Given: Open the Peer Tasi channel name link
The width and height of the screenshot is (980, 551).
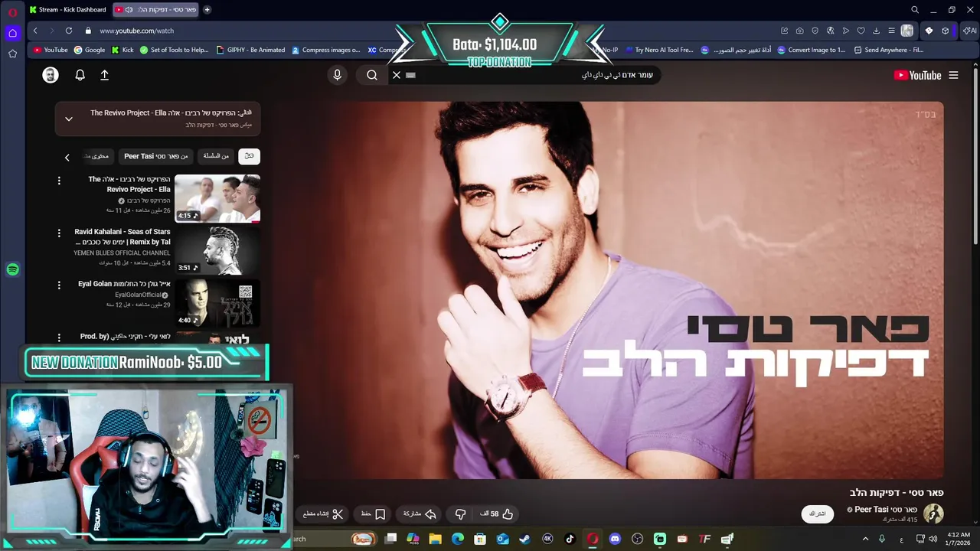Looking at the screenshot, I should tap(886, 510).
